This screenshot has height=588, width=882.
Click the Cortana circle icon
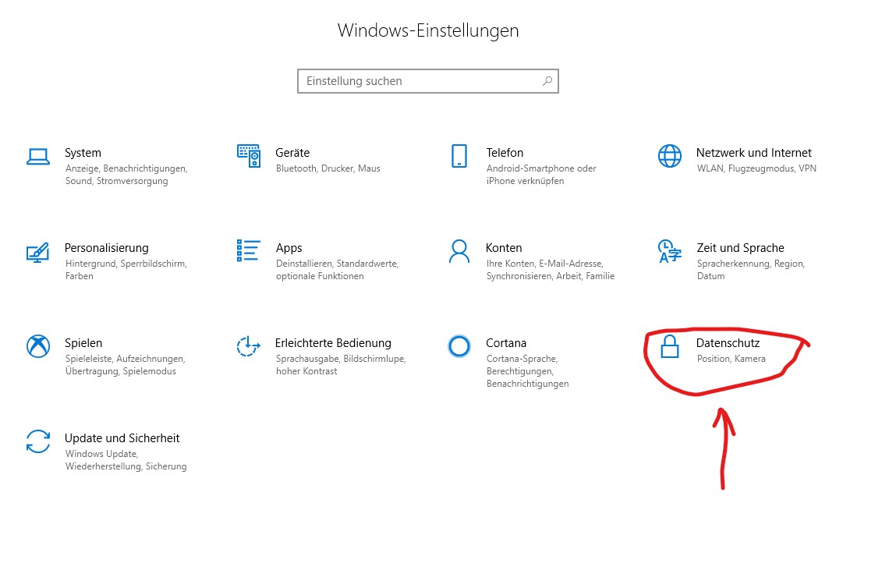point(459,346)
